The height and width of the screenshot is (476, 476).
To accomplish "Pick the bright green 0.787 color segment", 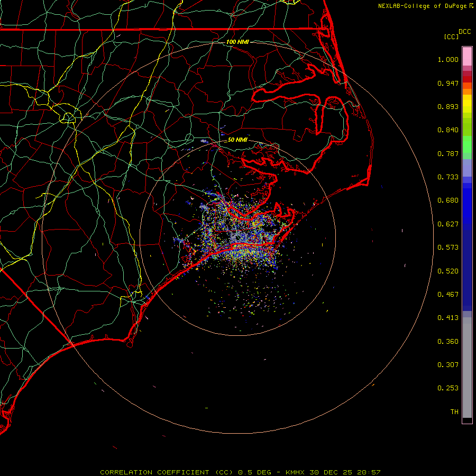I will [x=467, y=148].
